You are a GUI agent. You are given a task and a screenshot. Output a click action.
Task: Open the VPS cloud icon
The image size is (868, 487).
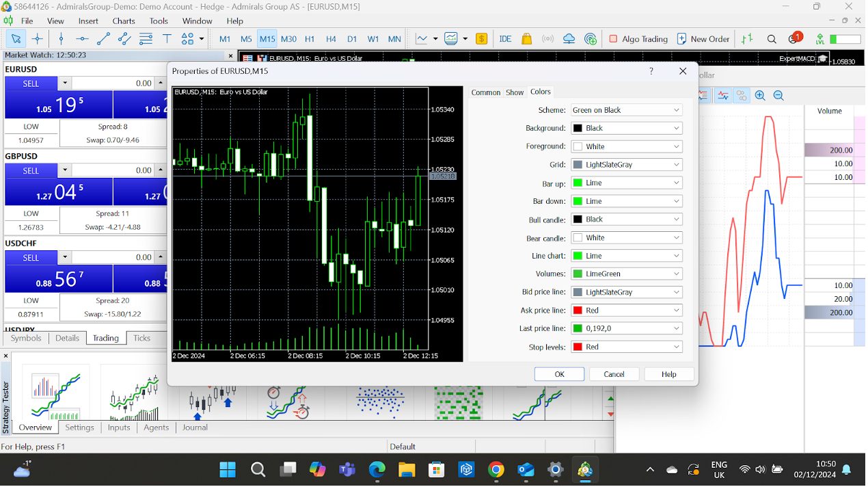569,39
